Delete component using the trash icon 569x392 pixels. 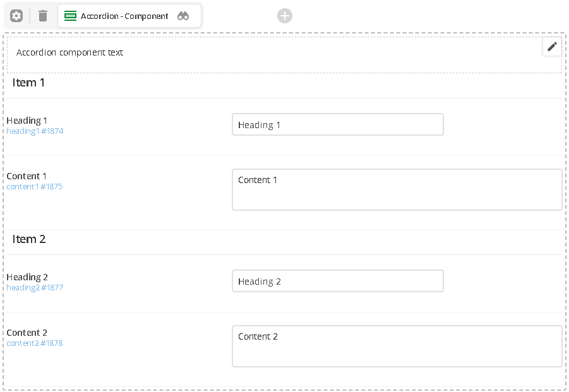(43, 16)
